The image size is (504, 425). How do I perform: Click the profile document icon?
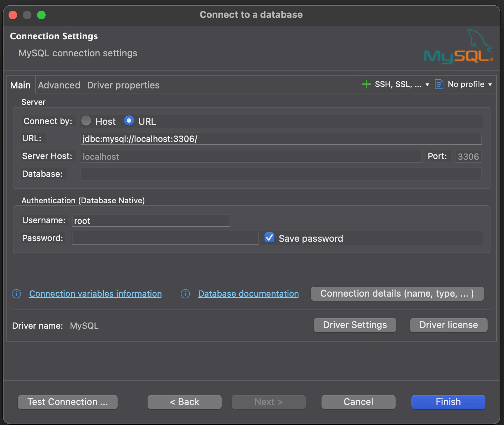pos(439,84)
